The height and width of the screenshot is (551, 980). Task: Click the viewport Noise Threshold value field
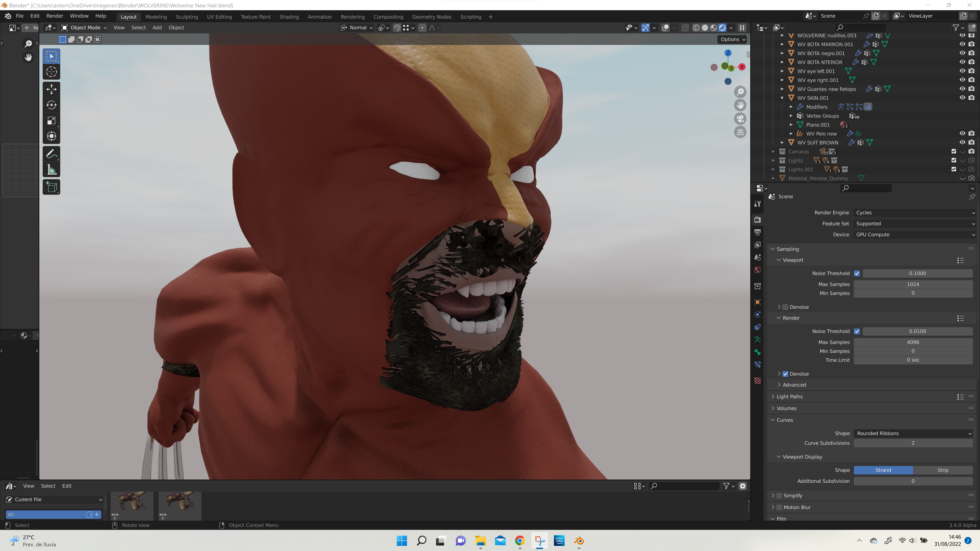[x=917, y=273]
